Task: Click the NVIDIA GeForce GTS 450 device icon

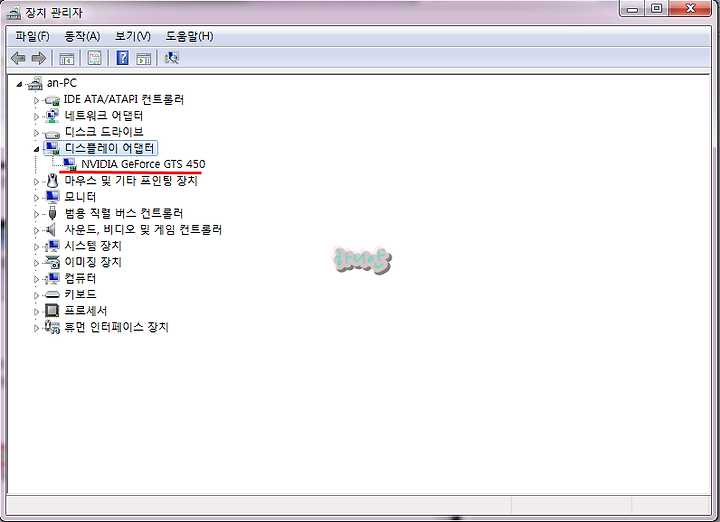Action: pos(69,164)
